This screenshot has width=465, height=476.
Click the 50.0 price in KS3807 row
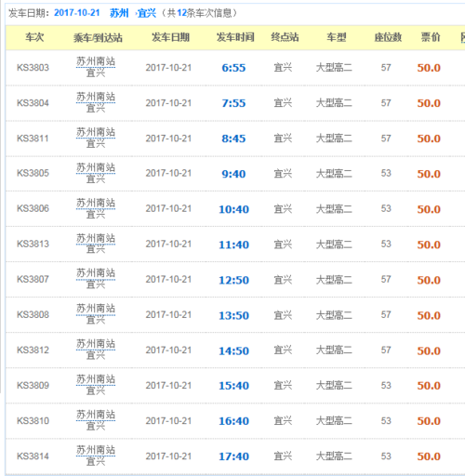coord(429,280)
